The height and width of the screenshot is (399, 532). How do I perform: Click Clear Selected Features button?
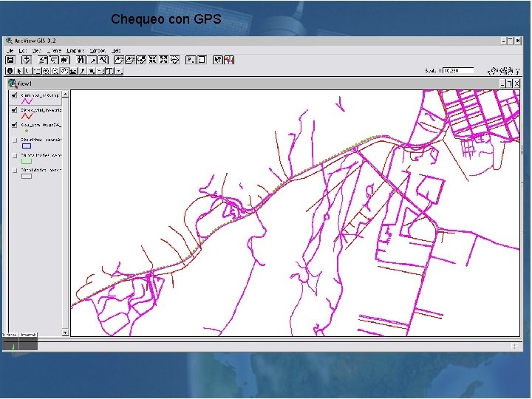pyautogui.click(x=202, y=60)
